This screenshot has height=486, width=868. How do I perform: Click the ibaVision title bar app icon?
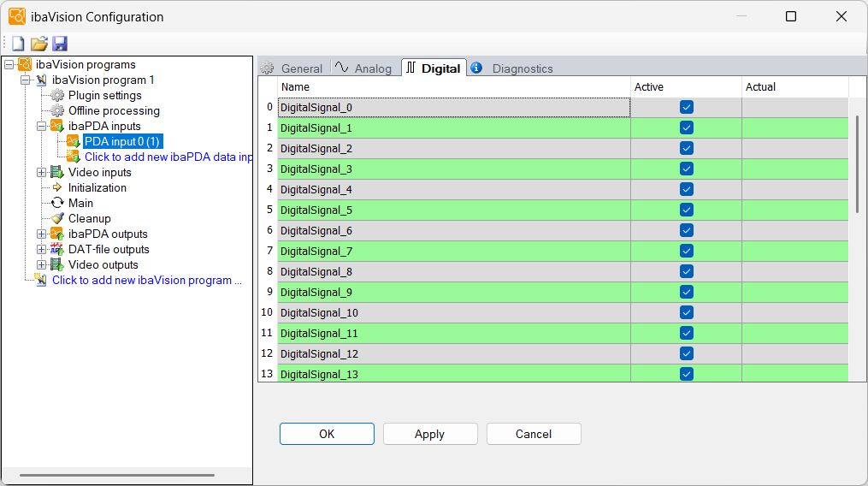pos(17,16)
